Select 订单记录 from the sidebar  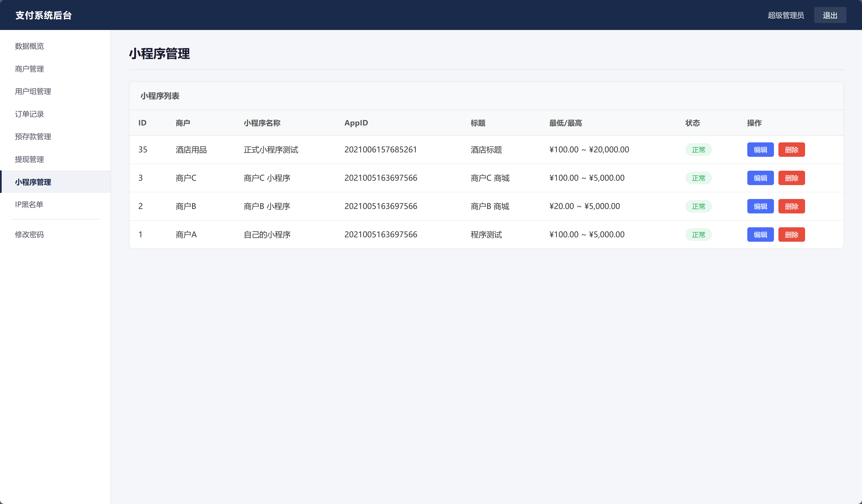(55, 114)
